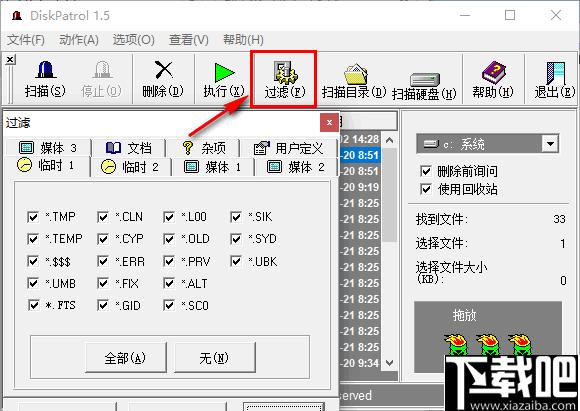Expand the c: 系统 drive dropdown
Screen dimensions: 580x411
550,144
